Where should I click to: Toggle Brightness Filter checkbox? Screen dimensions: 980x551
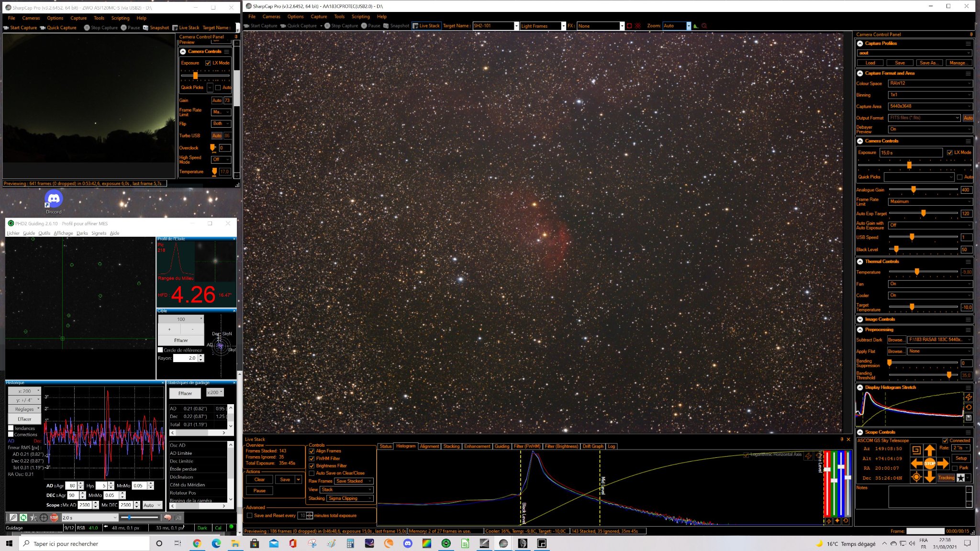[312, 466]
